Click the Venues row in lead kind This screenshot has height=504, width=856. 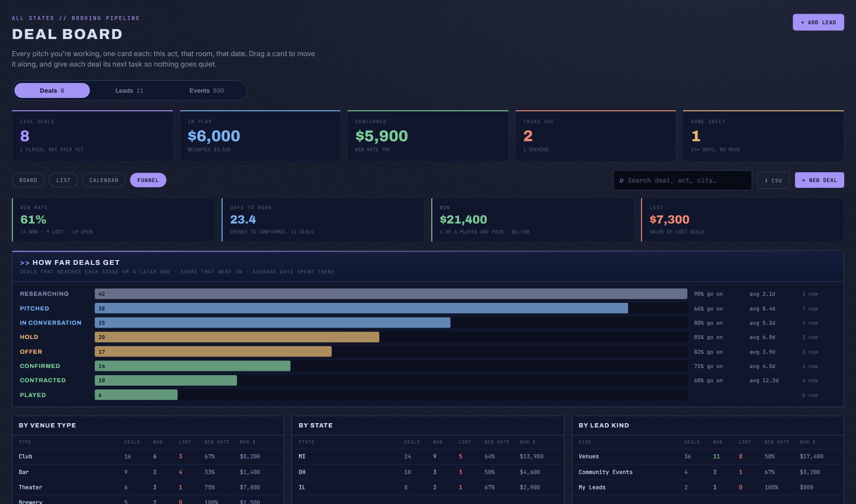[708, 456]
